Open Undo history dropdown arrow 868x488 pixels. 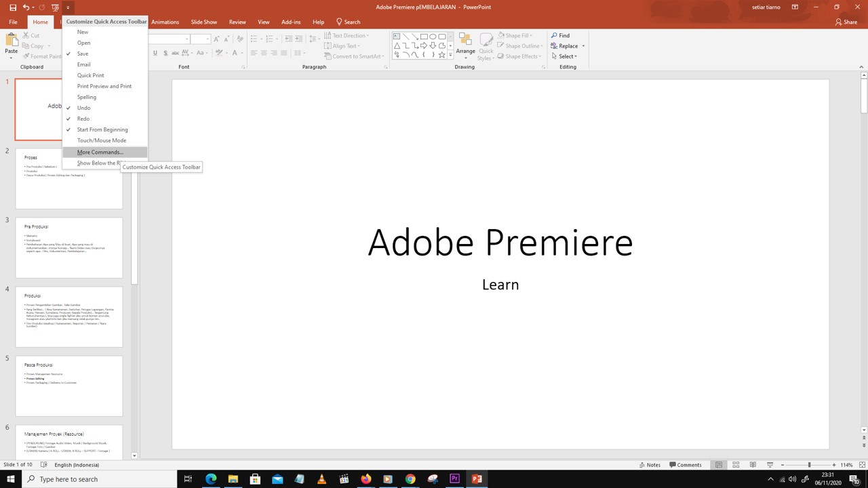point(33,7)
